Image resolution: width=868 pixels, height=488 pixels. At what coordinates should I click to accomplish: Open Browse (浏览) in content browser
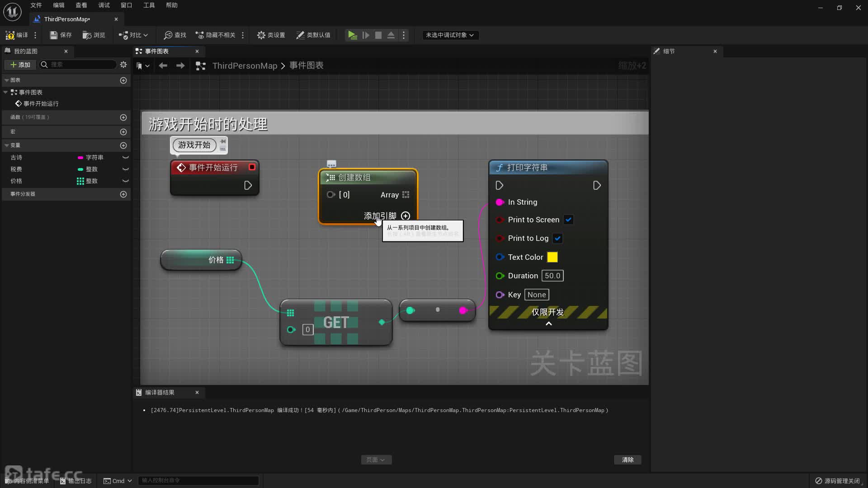coord(94,35)
